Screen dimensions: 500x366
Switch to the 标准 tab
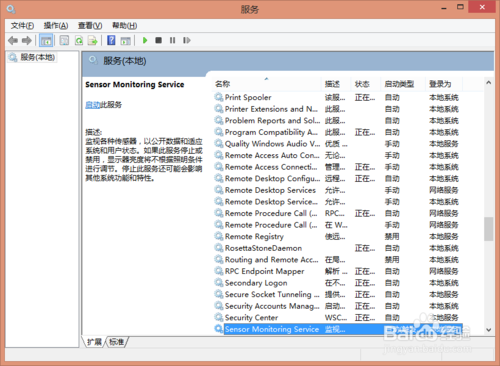point(117,342)
